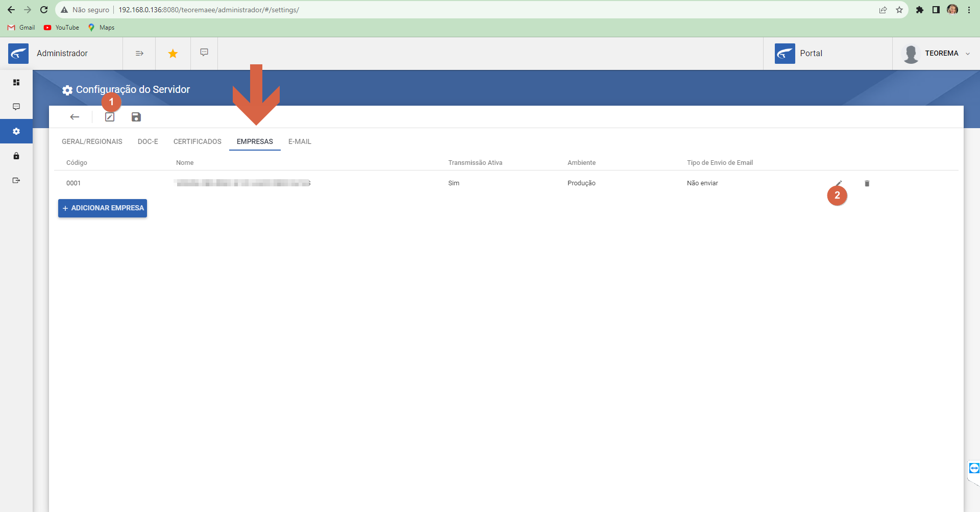This screenshot has width=980, height=512.
Task: Open browser extensions puzzle icon
Action: [x=920, y=10]
